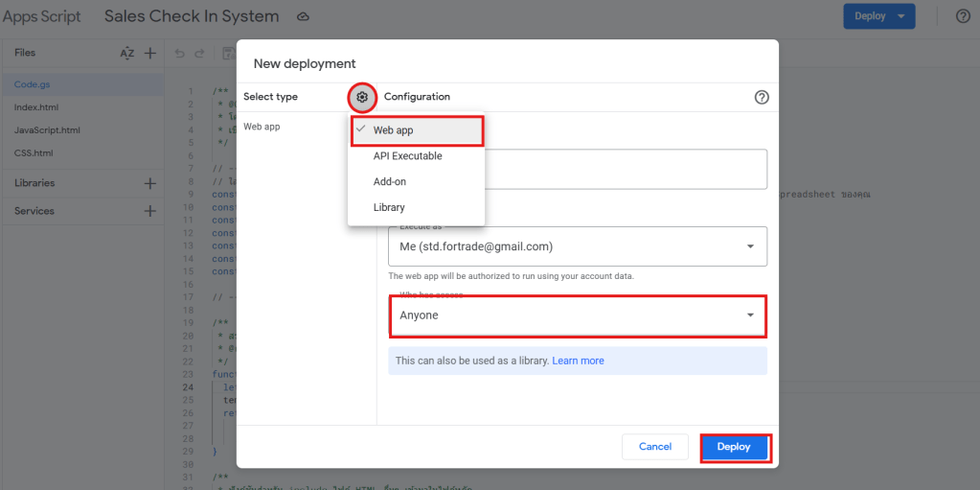Cancel the new deployment dialog

(x=655, y=447)
